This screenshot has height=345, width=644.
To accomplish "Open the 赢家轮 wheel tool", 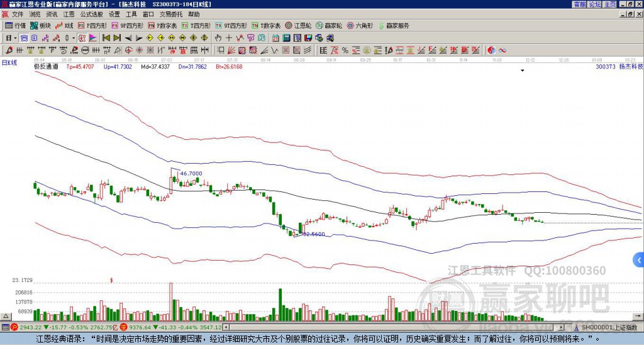I will pyautogui.click(x=329, y=25).
